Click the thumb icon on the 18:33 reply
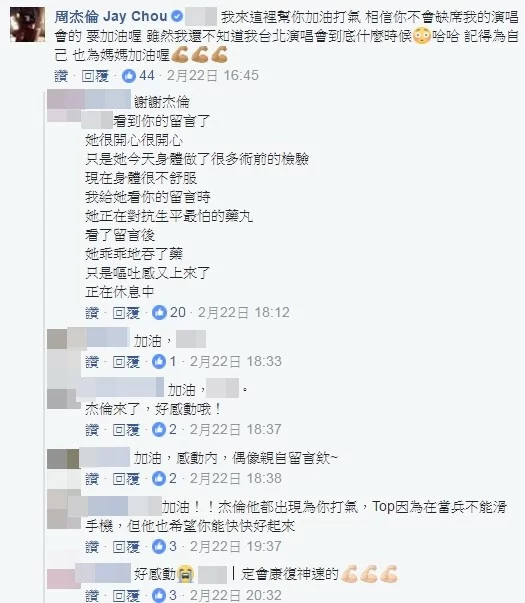The width and height of the screenshot is (525, 603). click(x=159, y=361)
